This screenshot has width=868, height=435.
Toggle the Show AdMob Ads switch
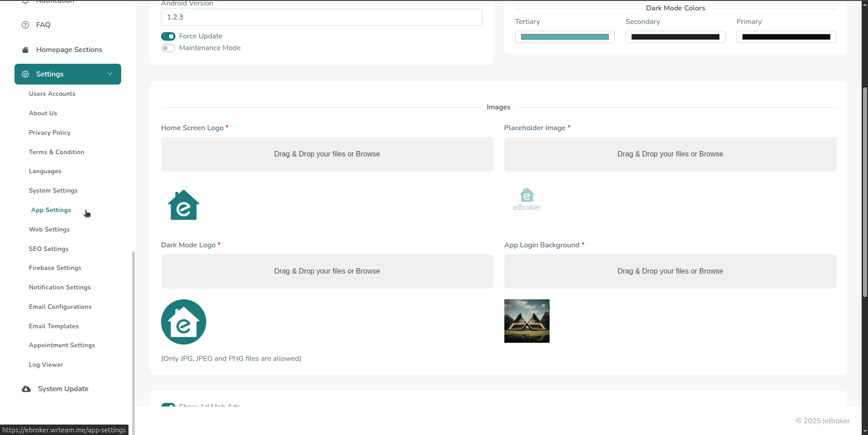point(168,406)
